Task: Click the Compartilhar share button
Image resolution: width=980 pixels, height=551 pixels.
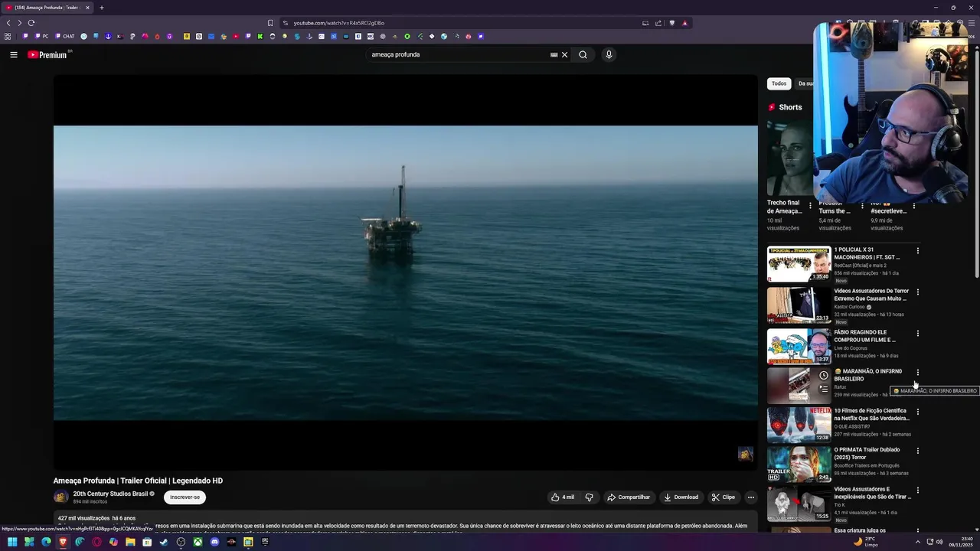Action: (629, 497)
